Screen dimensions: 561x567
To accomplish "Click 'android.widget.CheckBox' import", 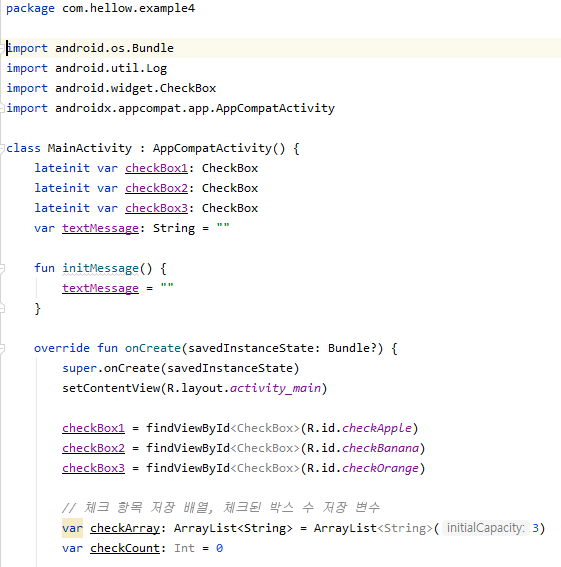I will pos(135,88).
